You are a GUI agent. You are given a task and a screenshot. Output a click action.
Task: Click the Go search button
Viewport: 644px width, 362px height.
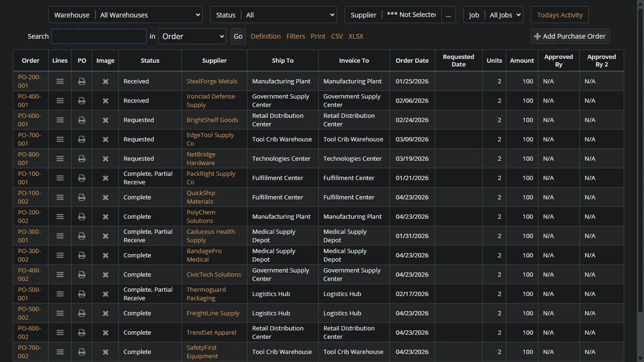click(x=238, y=36)
